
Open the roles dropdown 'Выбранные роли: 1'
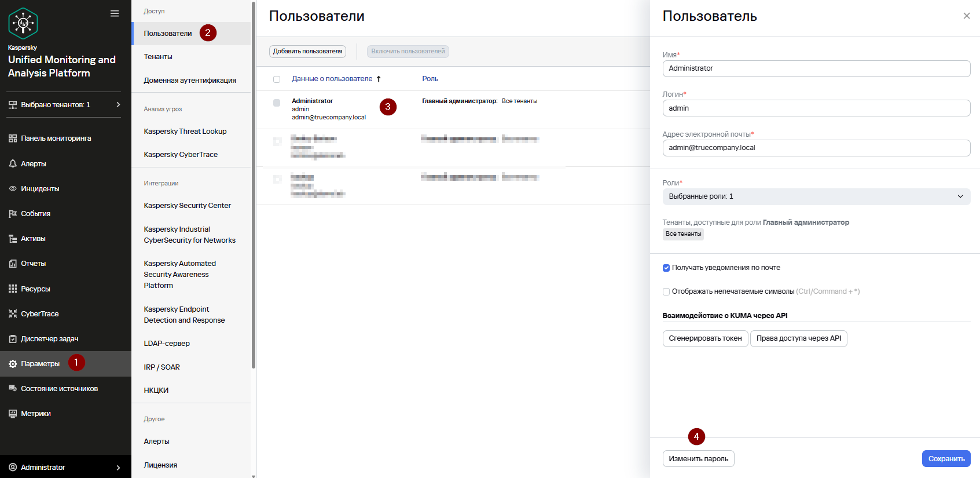pos(816,196)
